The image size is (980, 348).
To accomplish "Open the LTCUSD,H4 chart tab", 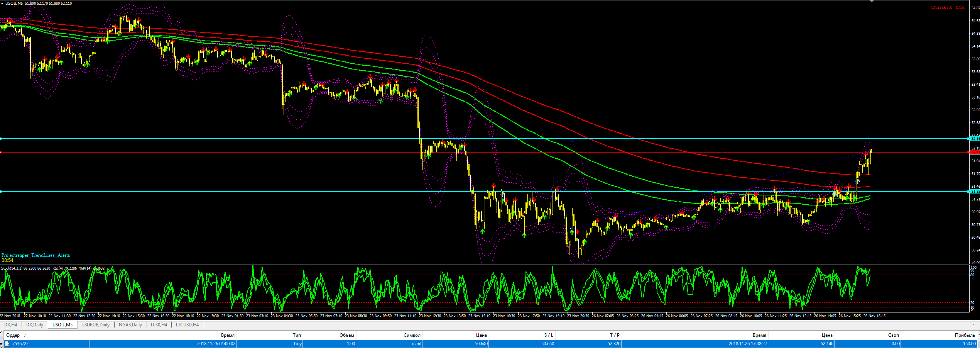I will 187,325.
